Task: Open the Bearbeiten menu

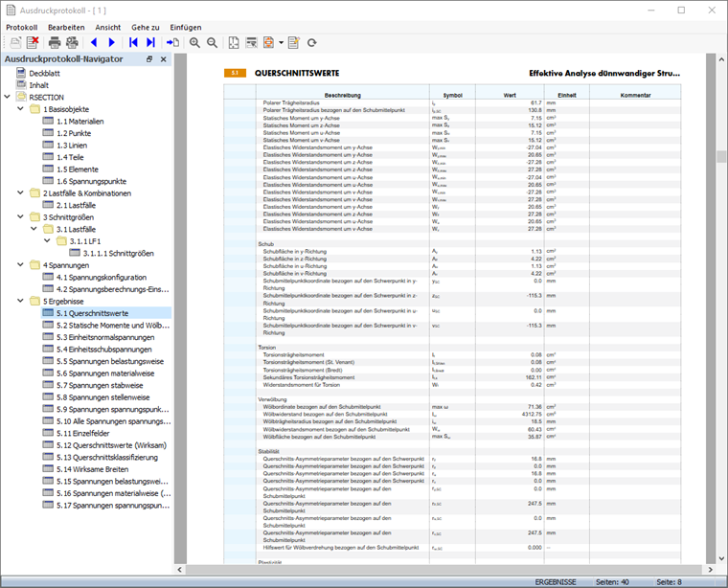Action: click(x=66, y=28)
